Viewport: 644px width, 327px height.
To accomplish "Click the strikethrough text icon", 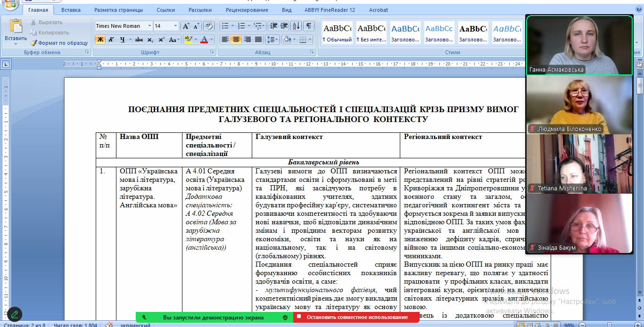I will coord(139,40).
